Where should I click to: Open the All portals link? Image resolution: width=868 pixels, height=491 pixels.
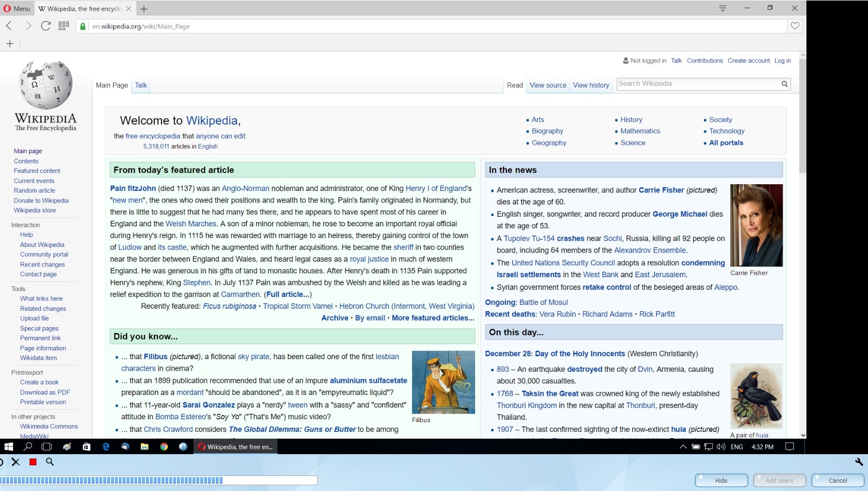(726, 143)
